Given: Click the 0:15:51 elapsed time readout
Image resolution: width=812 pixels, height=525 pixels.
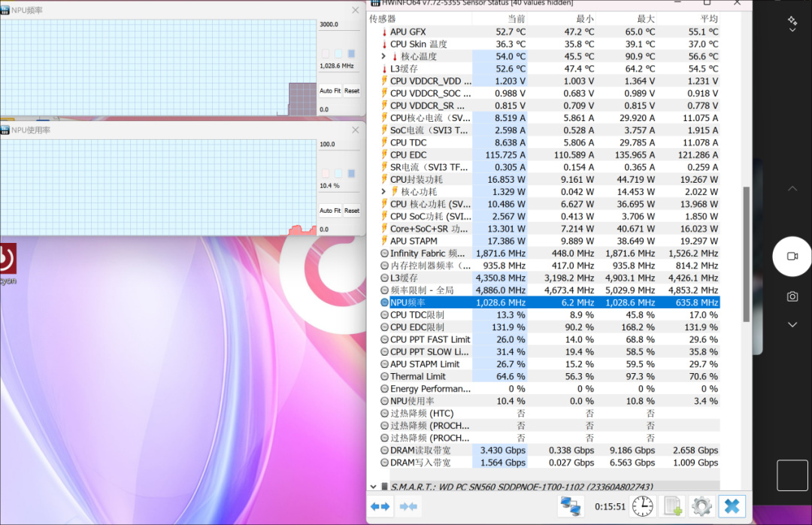Looking at the screenshot, I should coord(610,506).
